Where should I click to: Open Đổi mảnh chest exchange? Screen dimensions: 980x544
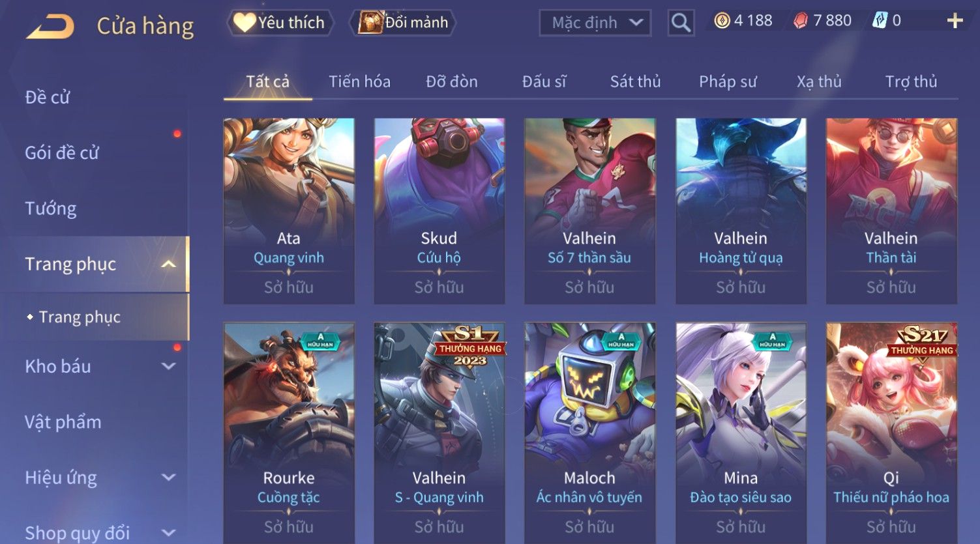point(403,23)
